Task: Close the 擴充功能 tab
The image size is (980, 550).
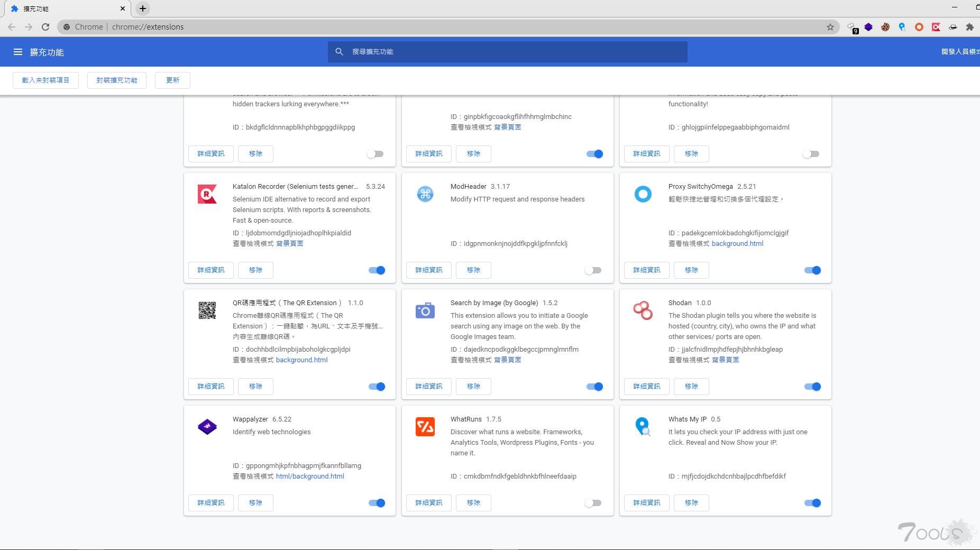Action: click(x=123, y=8)
